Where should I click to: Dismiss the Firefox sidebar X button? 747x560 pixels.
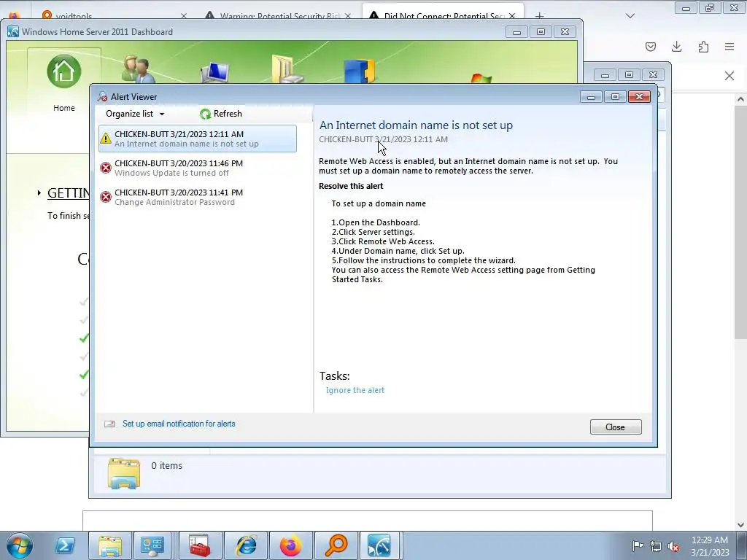(729, 76)
